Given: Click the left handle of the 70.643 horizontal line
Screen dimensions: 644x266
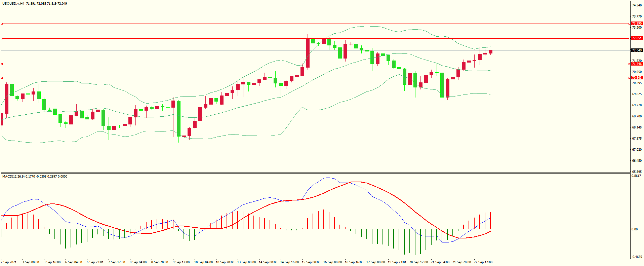Looking at the screenshot, I should pyautogui.click(x=2, y=78).
